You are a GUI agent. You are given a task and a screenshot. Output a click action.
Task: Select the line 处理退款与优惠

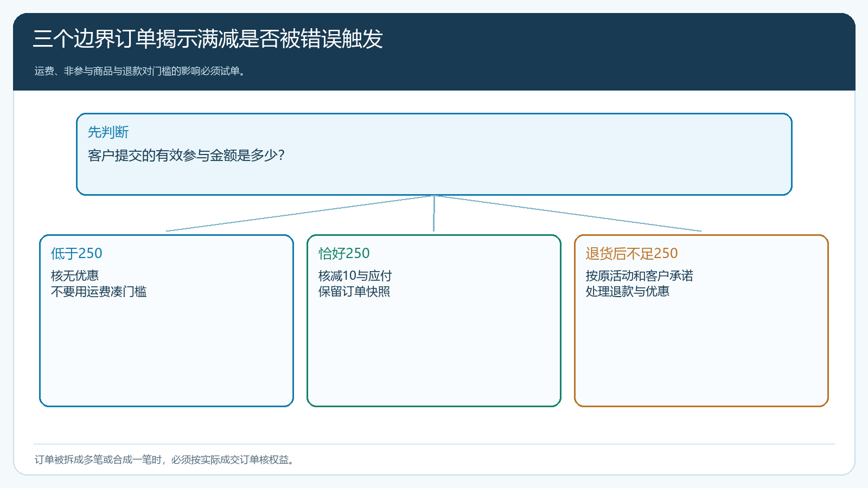(627, 291)
